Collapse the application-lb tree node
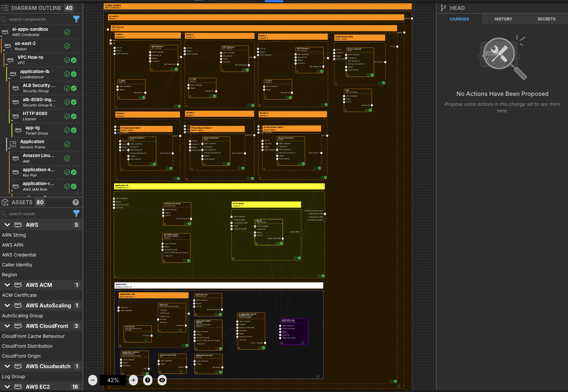Viewport: 568px width, 392px height. 9,79
